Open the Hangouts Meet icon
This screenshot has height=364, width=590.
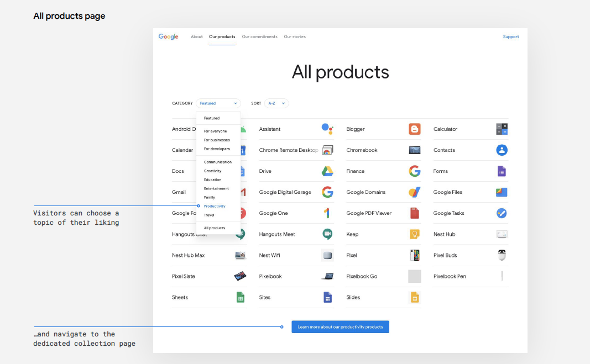(327, 234)
